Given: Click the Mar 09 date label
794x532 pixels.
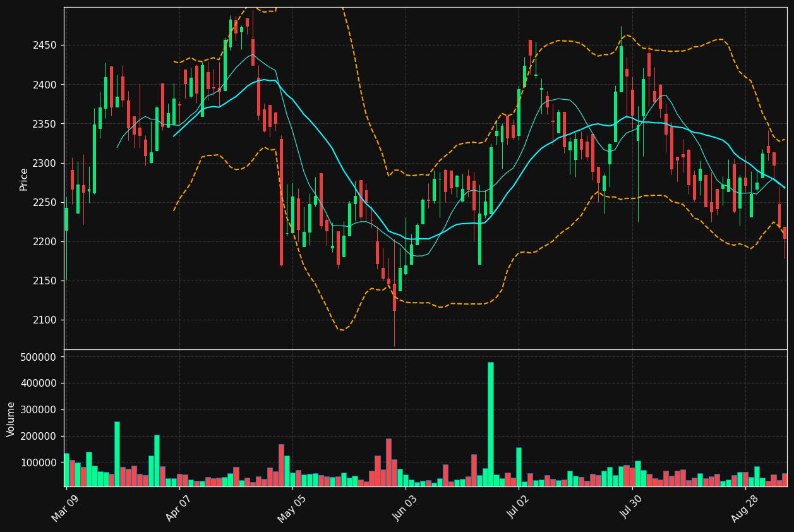Looking at the screenshot, I should coord(66,509).
